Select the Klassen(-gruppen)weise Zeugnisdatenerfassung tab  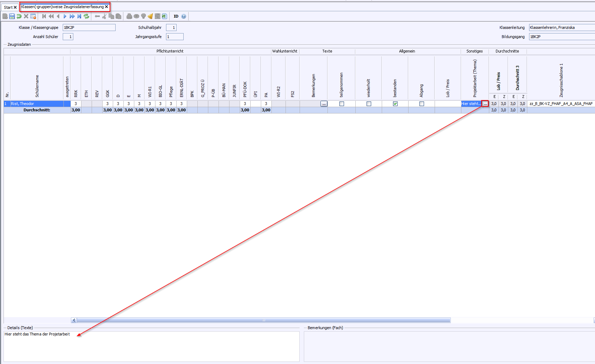pos(62,7)
